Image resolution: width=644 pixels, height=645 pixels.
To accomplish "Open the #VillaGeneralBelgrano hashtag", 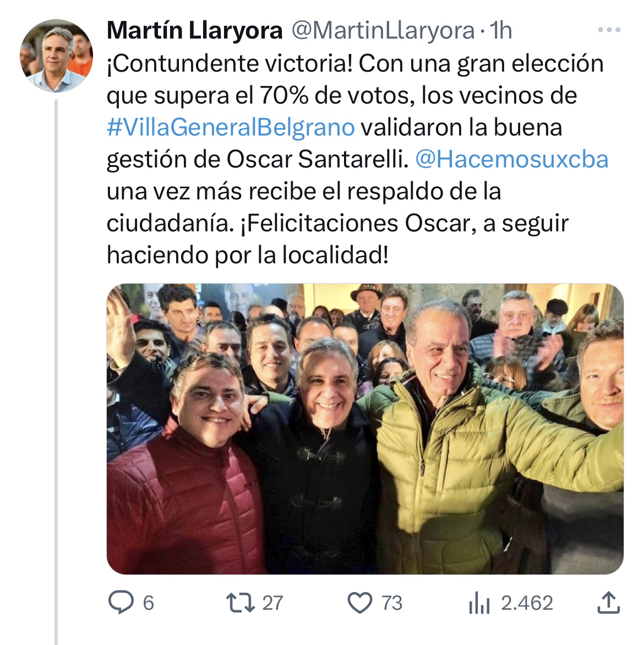I will pyautogui.click(x=231, y=127).
